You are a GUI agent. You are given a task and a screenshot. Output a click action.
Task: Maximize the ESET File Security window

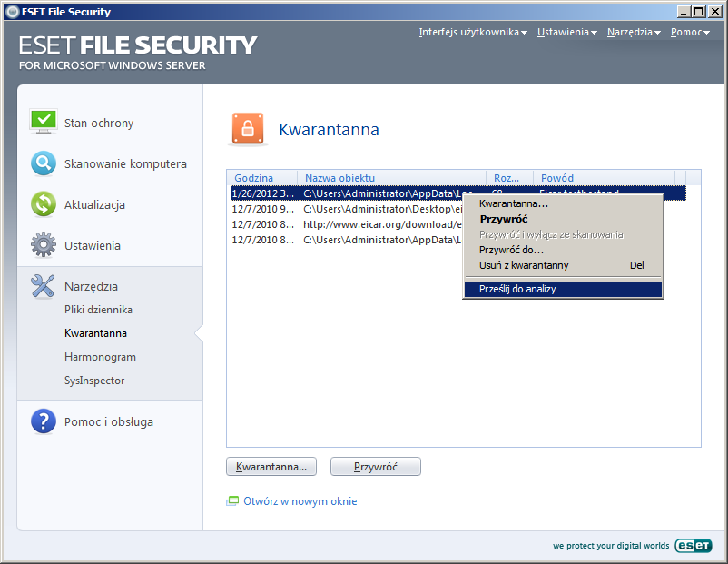pos(698,12)
